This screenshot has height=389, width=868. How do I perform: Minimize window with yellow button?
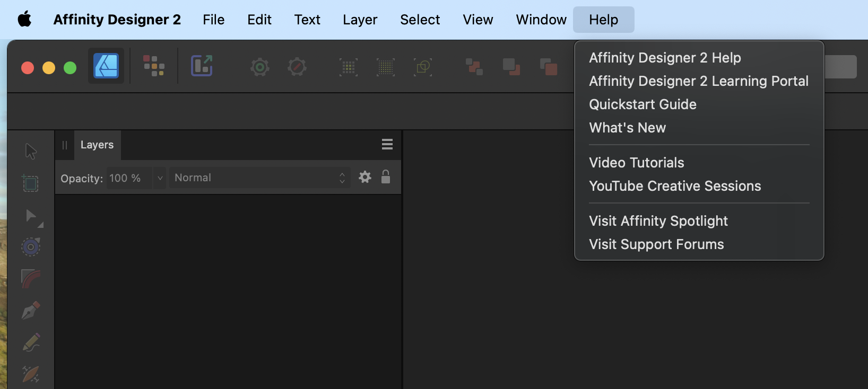point(49,68)
